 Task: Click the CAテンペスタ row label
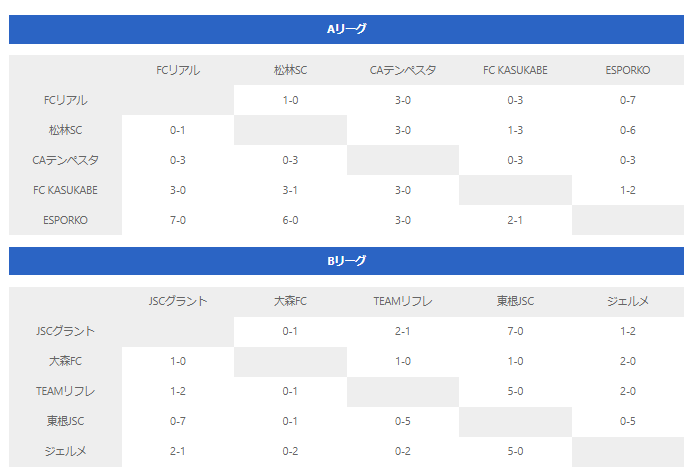pos(65,160)
